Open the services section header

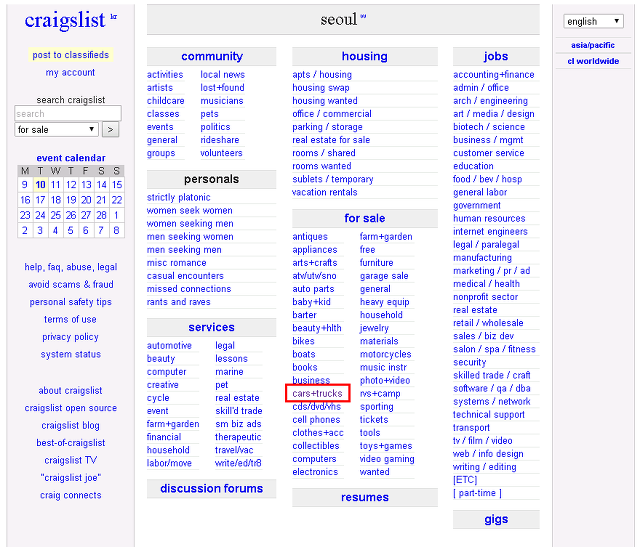(211, 327)
